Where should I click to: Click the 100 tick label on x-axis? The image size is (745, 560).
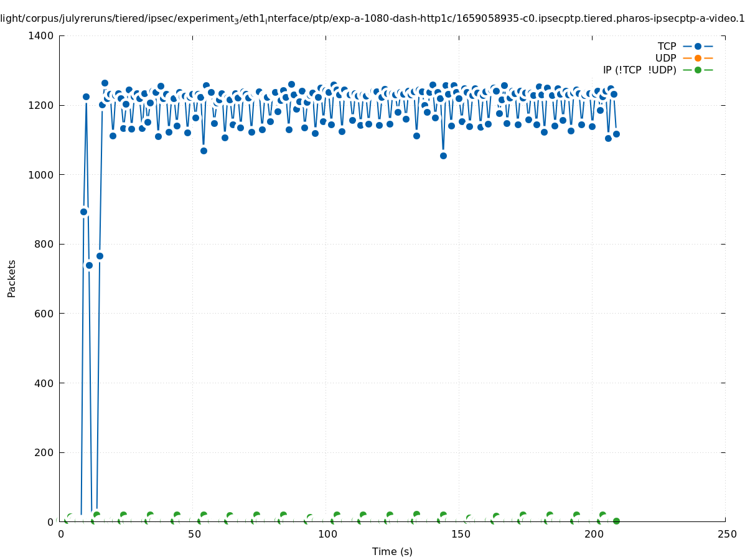[327, 534]
